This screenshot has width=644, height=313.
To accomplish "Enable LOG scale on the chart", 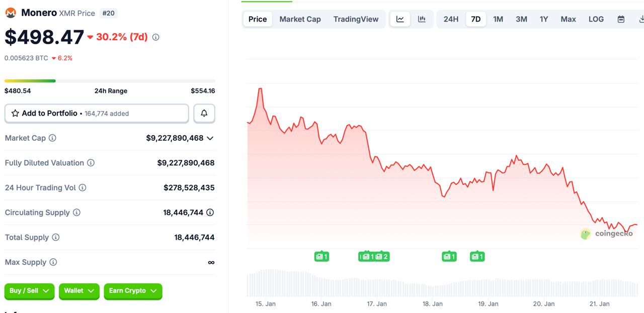I will (596, 19).
